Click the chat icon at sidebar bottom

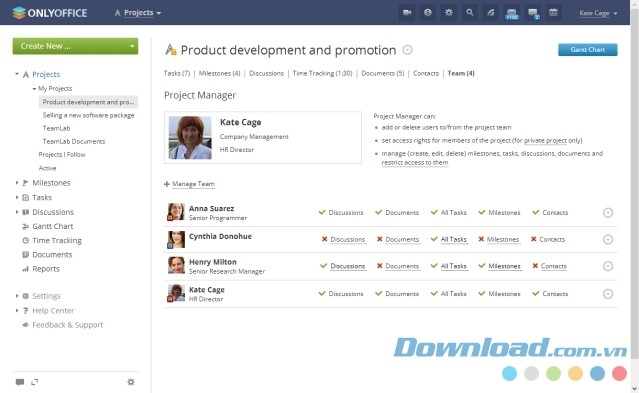20,382
